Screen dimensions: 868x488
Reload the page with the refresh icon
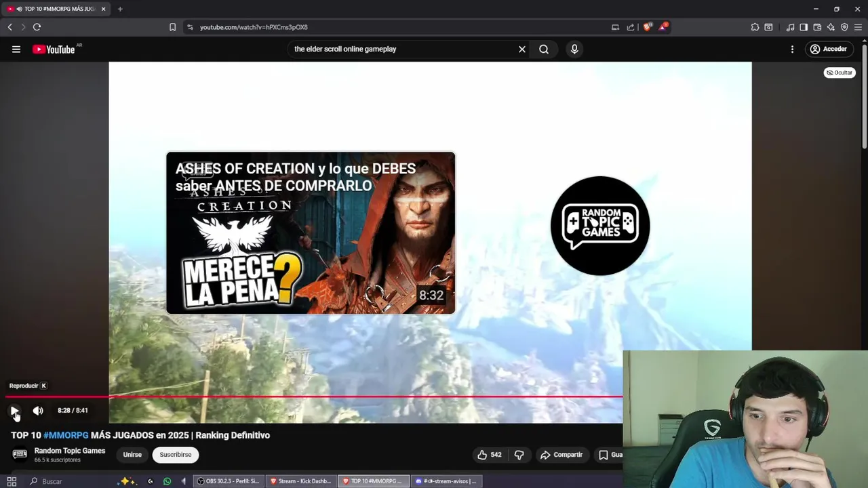pos(37,27)
